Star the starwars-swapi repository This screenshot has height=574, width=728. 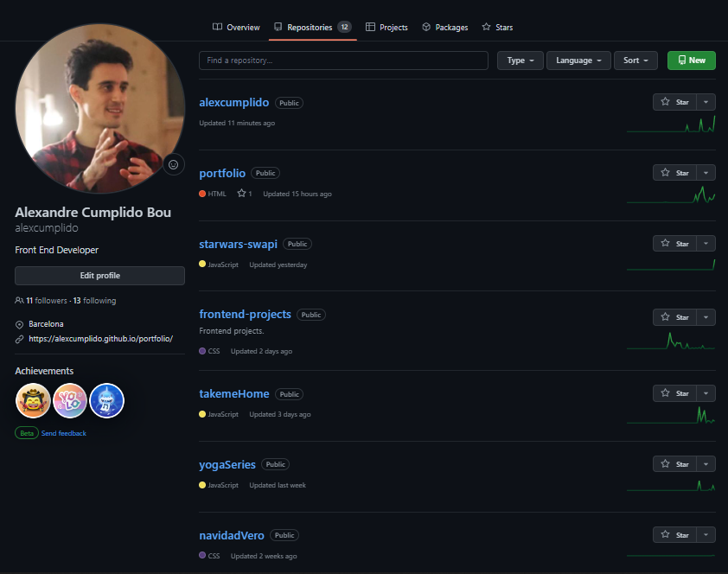click(x=674, y=244)
